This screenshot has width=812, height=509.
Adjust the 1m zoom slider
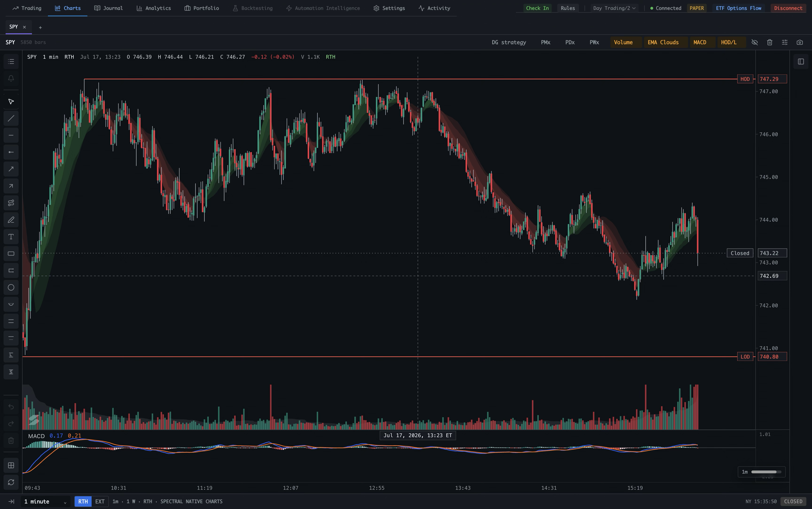[x=766, y=472]
